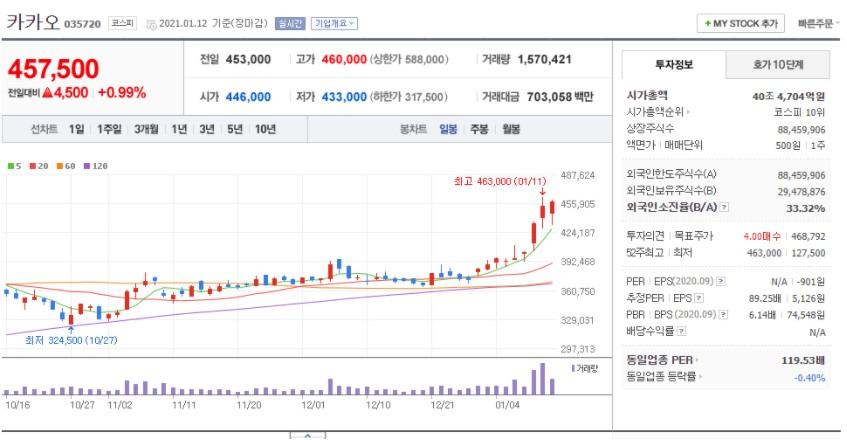Click the 거래량 value 1,570,421

[544, 59]
